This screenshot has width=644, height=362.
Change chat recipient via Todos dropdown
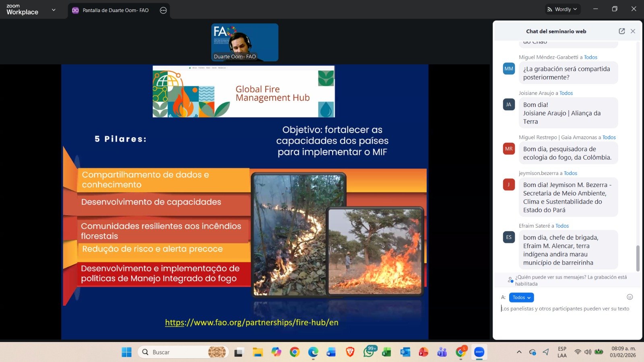point(521,297)
